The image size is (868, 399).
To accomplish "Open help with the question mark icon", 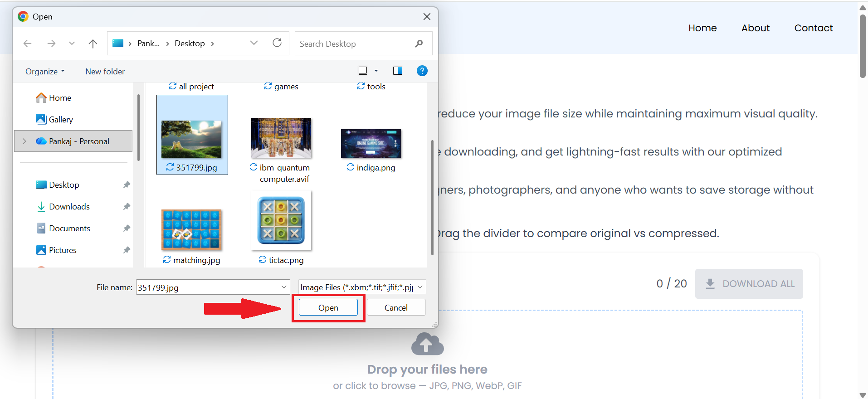I will click(x=422, y=71).
